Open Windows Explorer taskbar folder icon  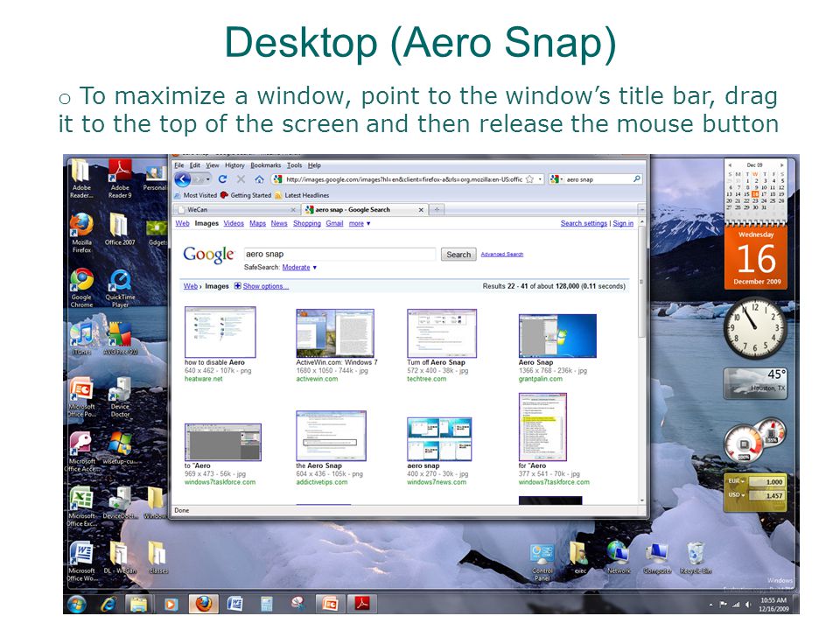[139, 605]
